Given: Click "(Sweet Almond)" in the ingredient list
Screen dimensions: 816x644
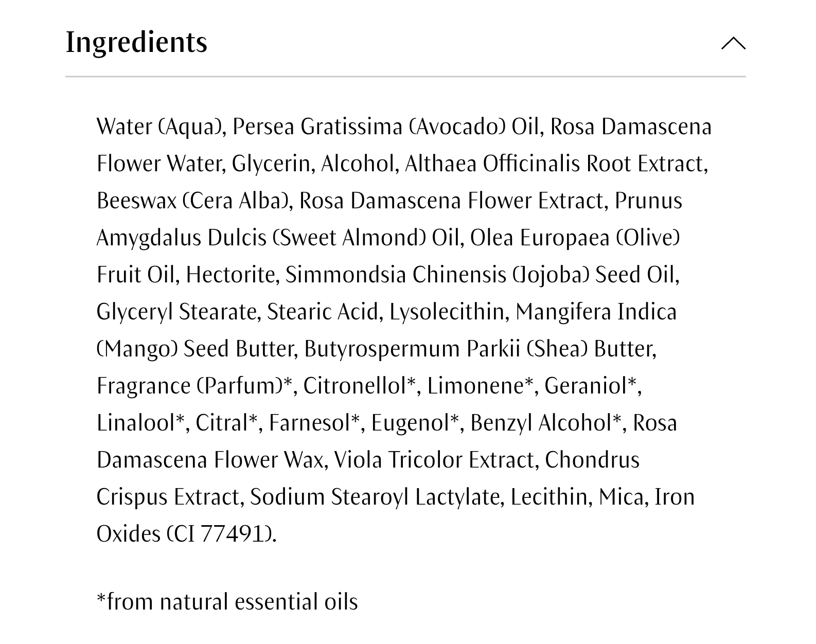Looking at the screenshot, I should (349, 238).
